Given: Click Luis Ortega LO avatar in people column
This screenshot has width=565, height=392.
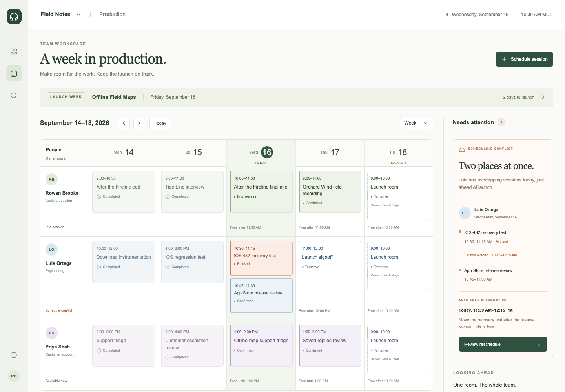Looking at the screenshot, I should click(52, 250).
